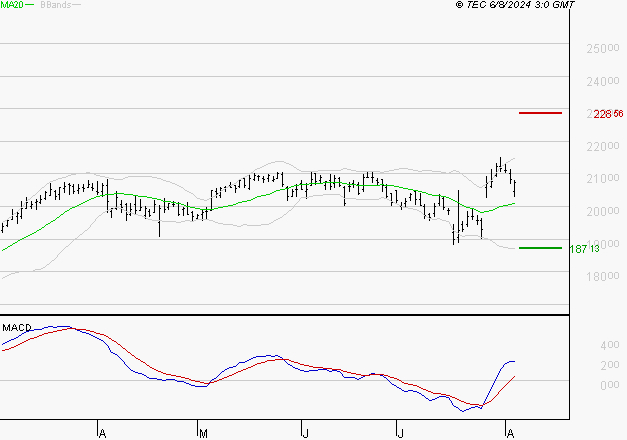Click the 25000 price axis label
Viewport: 627px width, 440px height.
click(603, 48)
